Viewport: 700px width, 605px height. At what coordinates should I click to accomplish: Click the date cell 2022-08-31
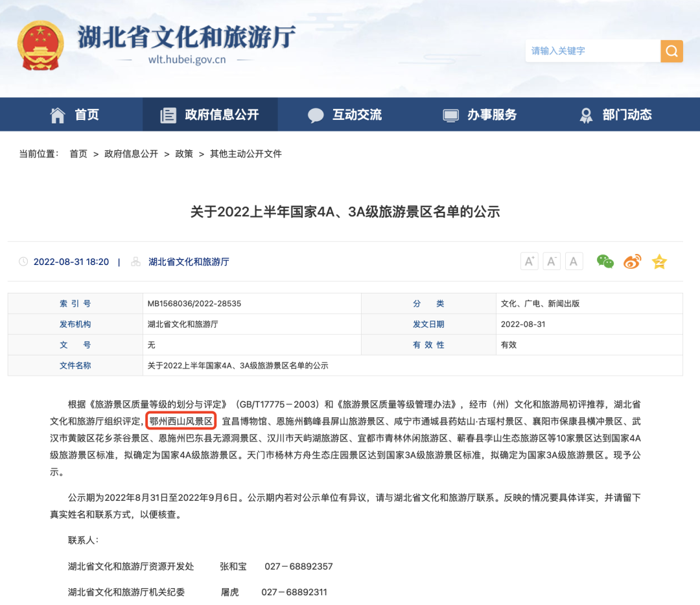click(x=523, y=325)
